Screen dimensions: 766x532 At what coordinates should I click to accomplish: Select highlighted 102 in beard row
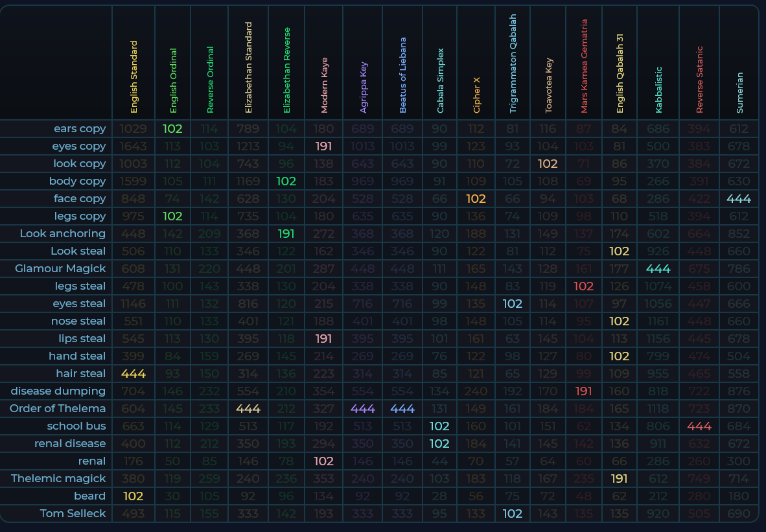click(x=133, y=496)
